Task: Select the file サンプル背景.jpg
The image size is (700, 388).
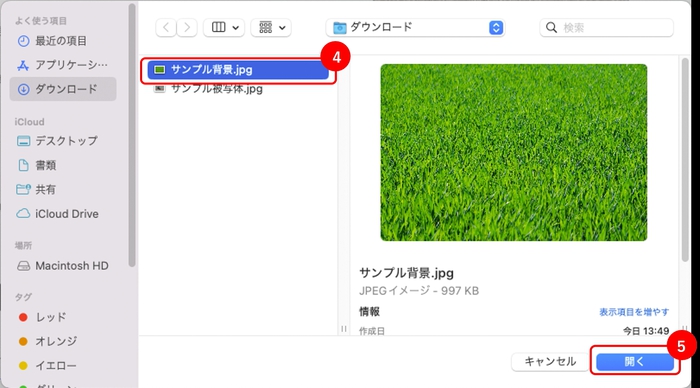Action: pyautogui.click(x=238, y=70)
